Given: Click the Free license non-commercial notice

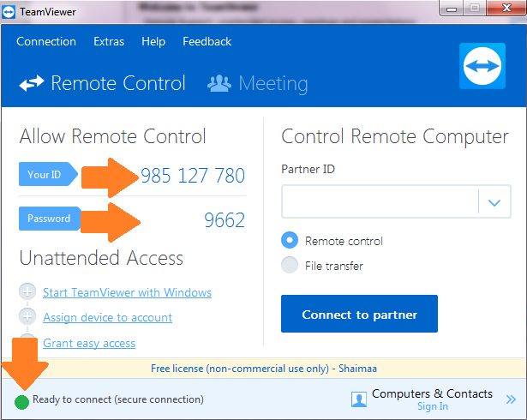Looking at the screenshot, I should 264,369.
